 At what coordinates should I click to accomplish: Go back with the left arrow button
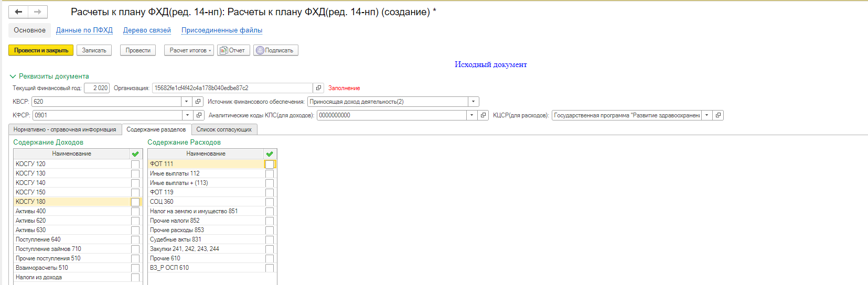[x=18, y=12]
